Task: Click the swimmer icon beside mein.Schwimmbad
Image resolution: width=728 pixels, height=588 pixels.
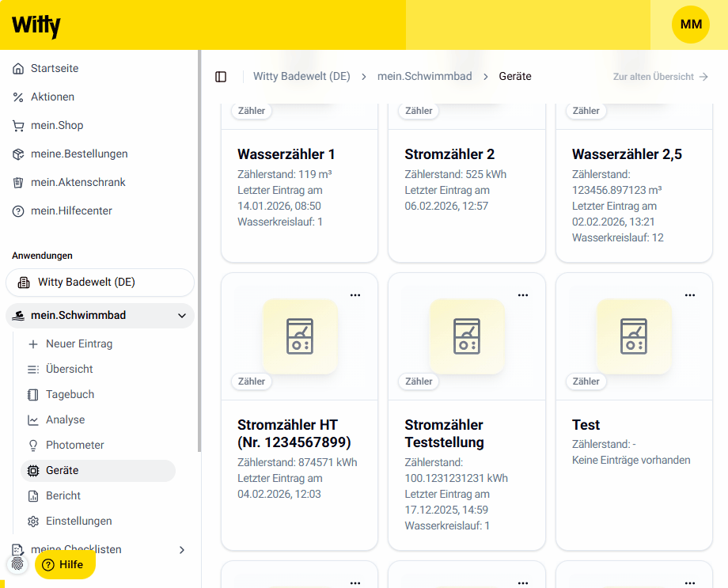Action: tap(18, 316)
